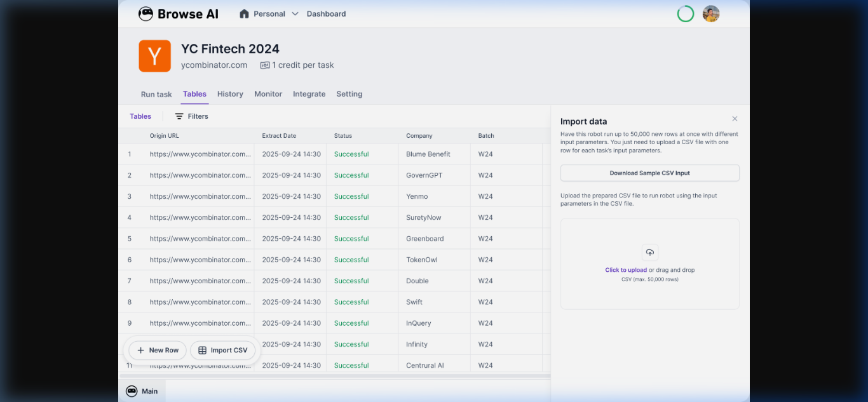
Task: Click the table grid icon in Import CSV
Action: 202,351
